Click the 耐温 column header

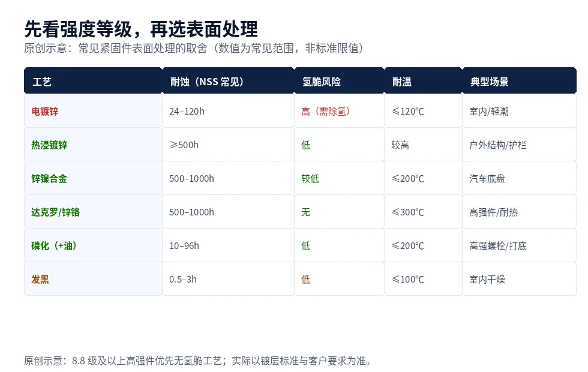tap(424, 80)
